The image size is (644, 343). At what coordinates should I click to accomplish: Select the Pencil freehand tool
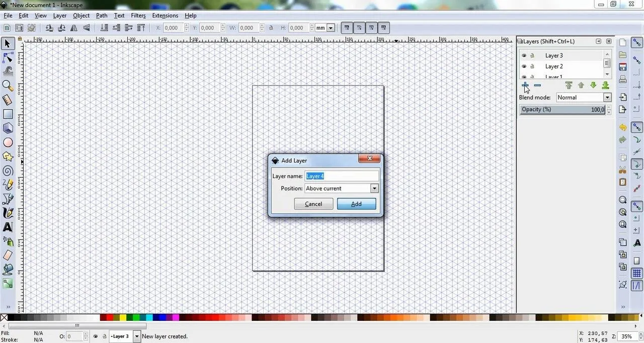(x=8, y=185)
